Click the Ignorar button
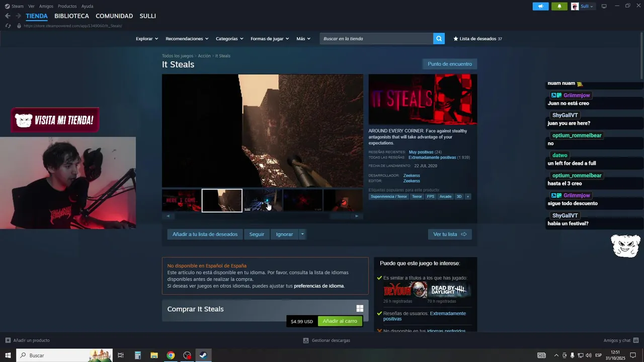Image resolution: width=644 pixels, height=362 pixels. pos(284,234)
